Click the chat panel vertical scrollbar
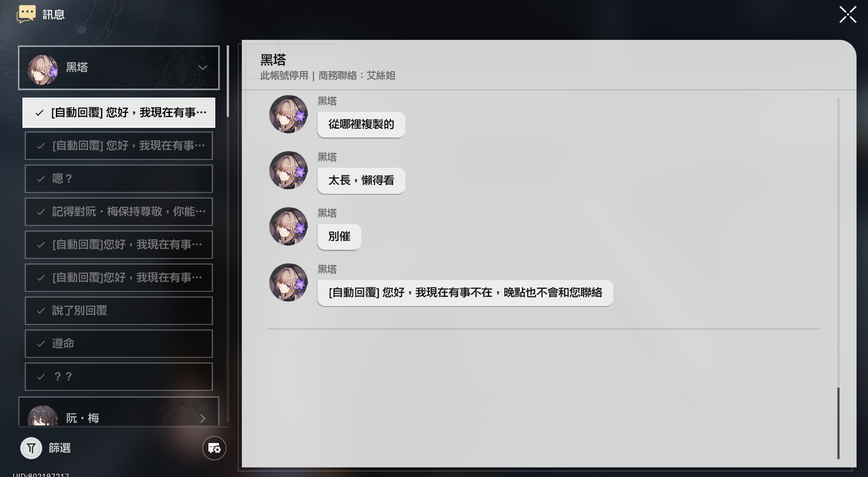Viewport: 868px width, 477px height. click(838, 278)
